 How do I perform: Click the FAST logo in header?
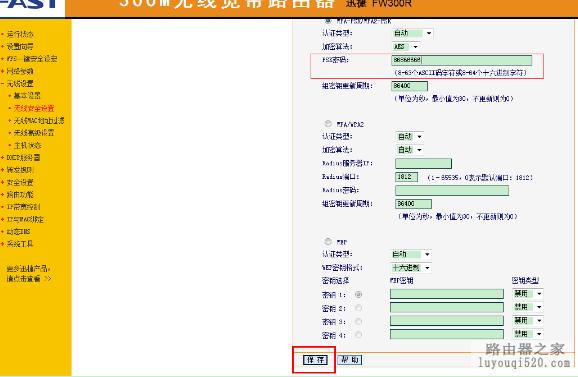pos(31,4)
